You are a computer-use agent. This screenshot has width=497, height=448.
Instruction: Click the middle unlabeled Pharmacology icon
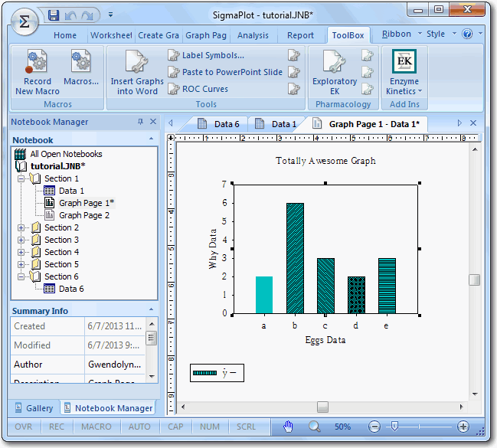click(368, 72)
